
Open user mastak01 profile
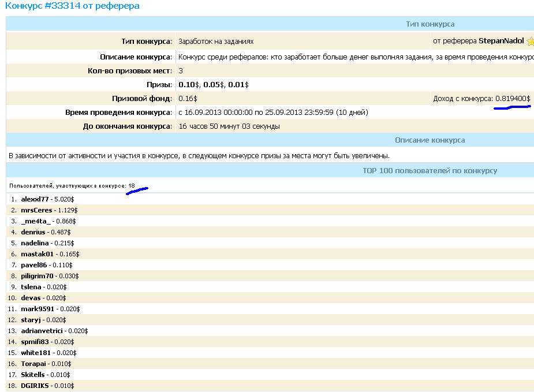38,254
